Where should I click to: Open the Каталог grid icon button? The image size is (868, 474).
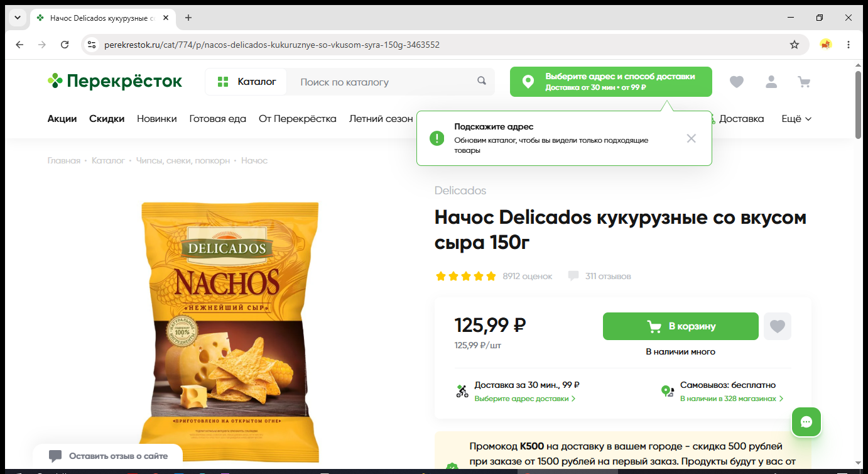[246, 82]
